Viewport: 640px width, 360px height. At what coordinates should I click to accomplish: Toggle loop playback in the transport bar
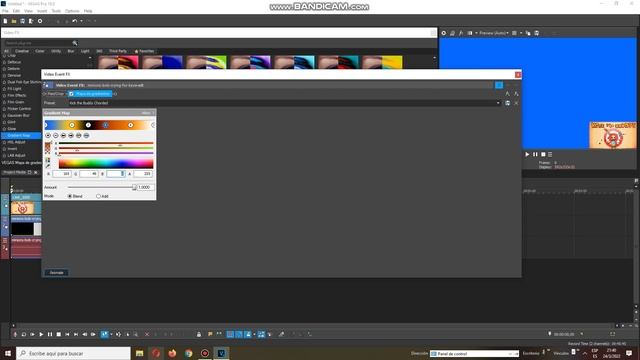pos(24,334)
